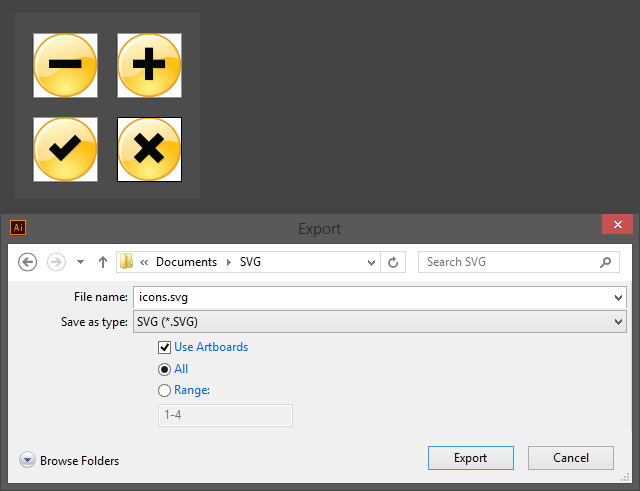Click the plus icon artboard
The width and height of the screenshot is (640, 491).
pyautogui.click(x=149, y=65)
